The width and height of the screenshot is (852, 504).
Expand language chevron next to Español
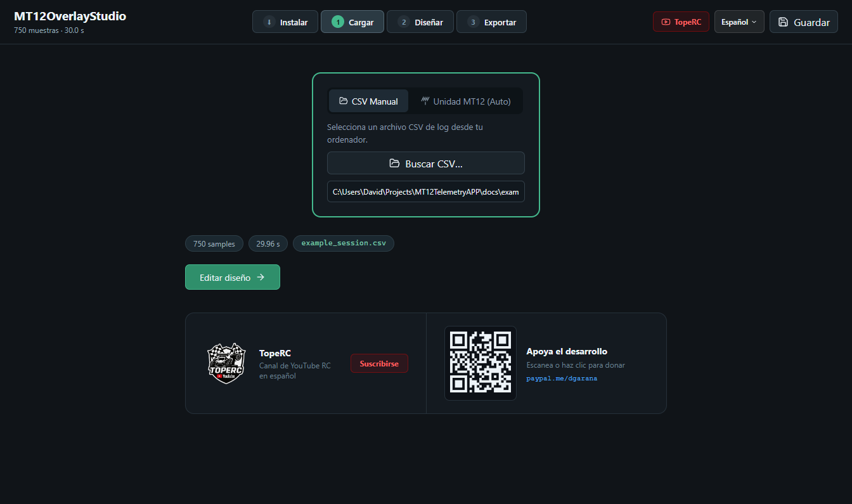(x=754, y=22)
